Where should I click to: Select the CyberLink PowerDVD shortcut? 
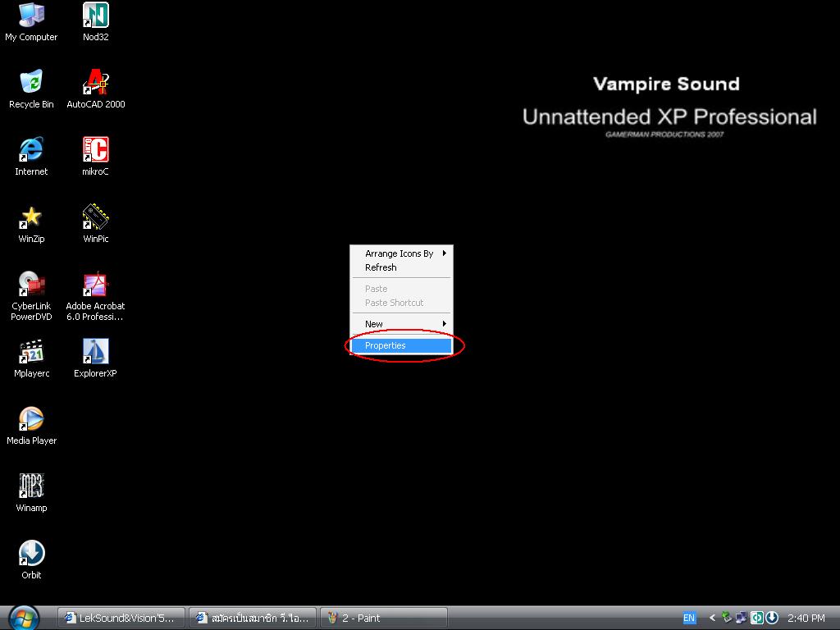point(31,296)
